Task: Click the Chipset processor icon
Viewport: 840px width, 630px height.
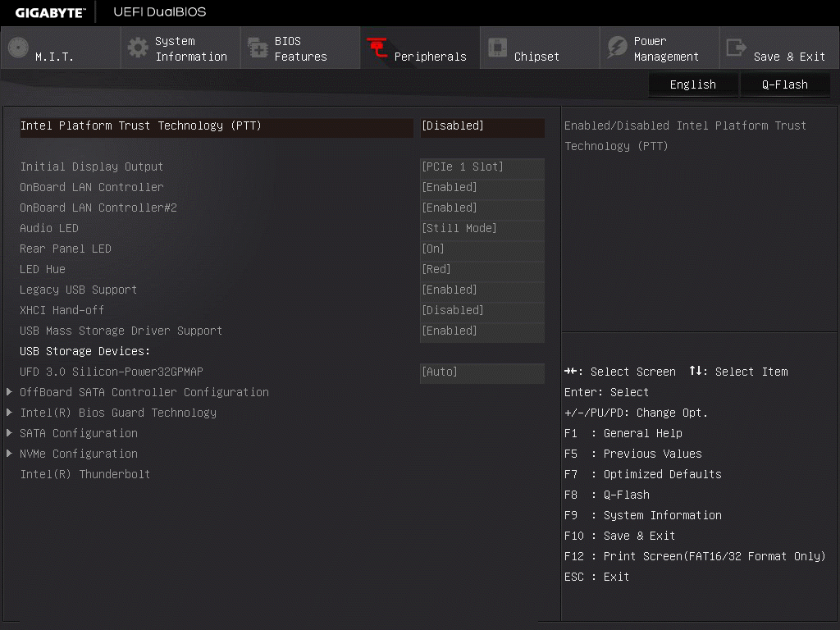Action: click(497, 48)
